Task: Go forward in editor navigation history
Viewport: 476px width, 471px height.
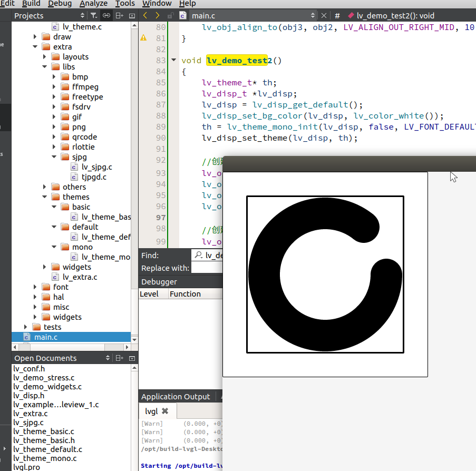Action: tap(157, 16)
